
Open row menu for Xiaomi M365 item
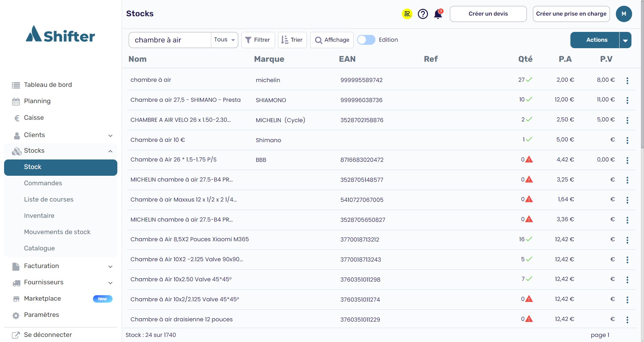pos(627,240)
